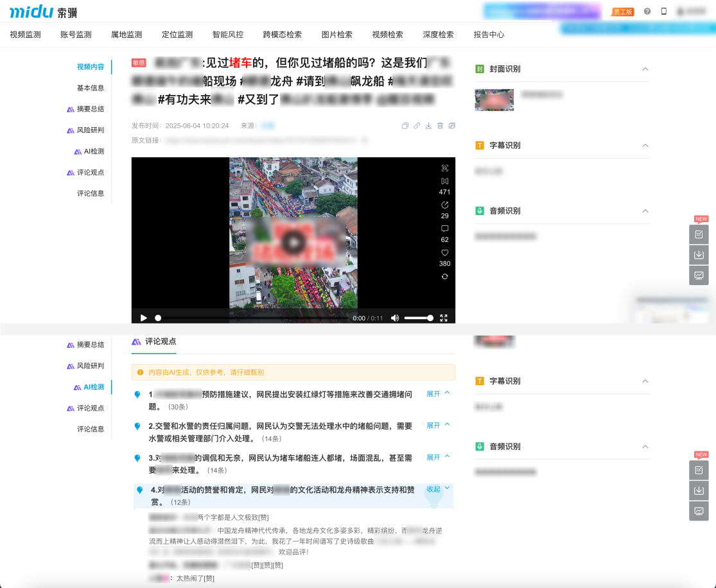Play the video
This screenshot has width=716, height=588.
[143, 316]
